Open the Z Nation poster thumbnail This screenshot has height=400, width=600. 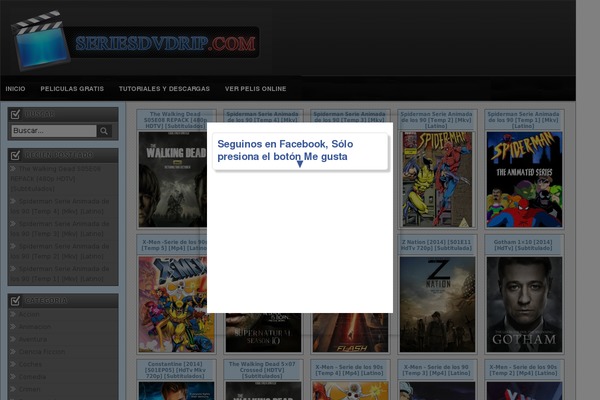437,304
